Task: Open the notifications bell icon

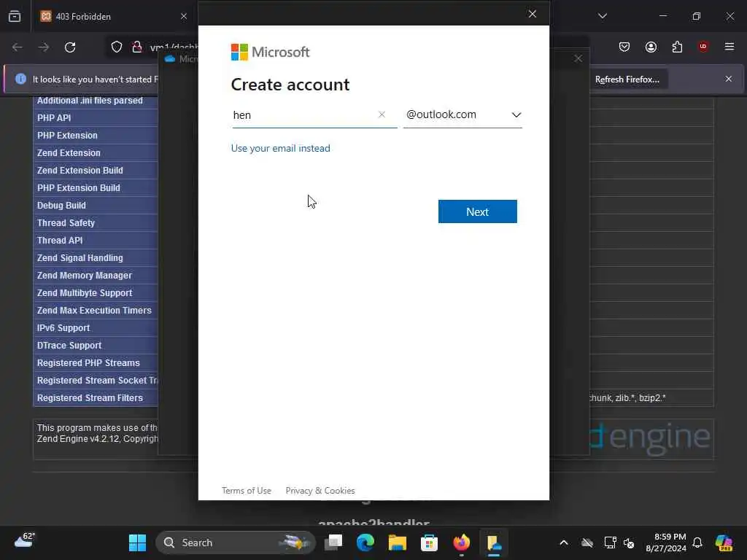Action: [x=697, y=542]
